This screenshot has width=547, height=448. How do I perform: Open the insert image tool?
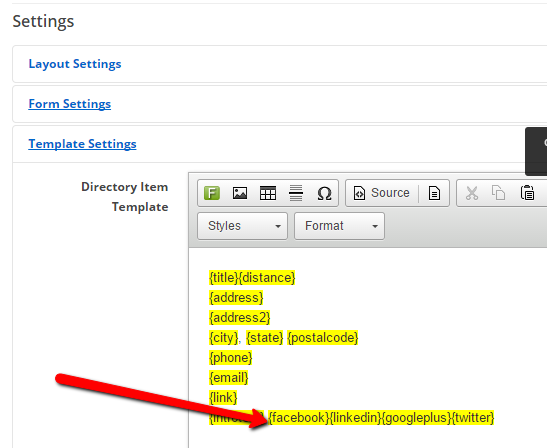point(240,193)
